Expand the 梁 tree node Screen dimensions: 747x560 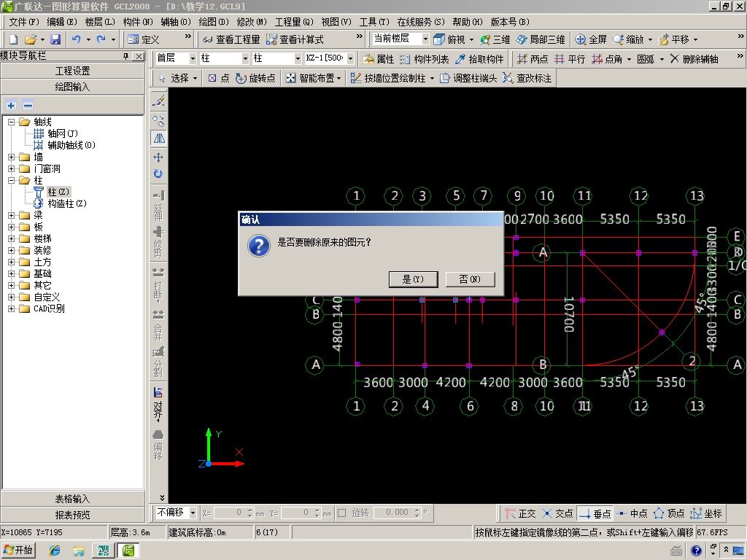pos(12,215)
